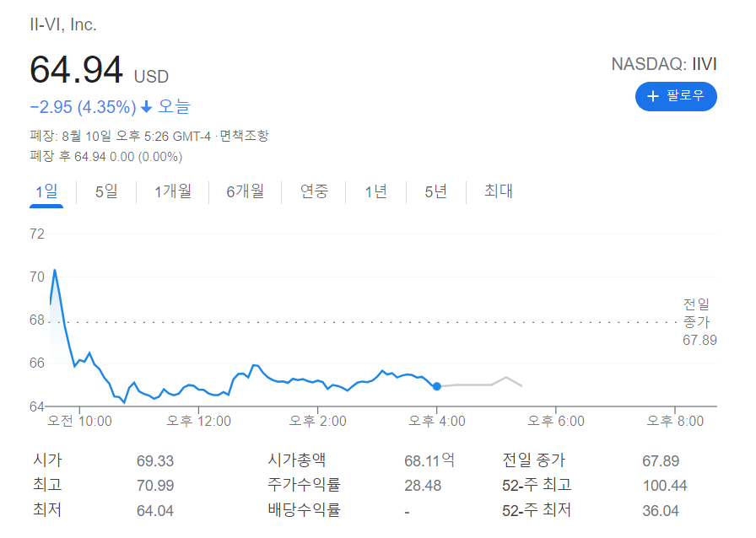Click the 주가수익률 value 28.48
Screen dimensions: 756x538
click(423, 486)
